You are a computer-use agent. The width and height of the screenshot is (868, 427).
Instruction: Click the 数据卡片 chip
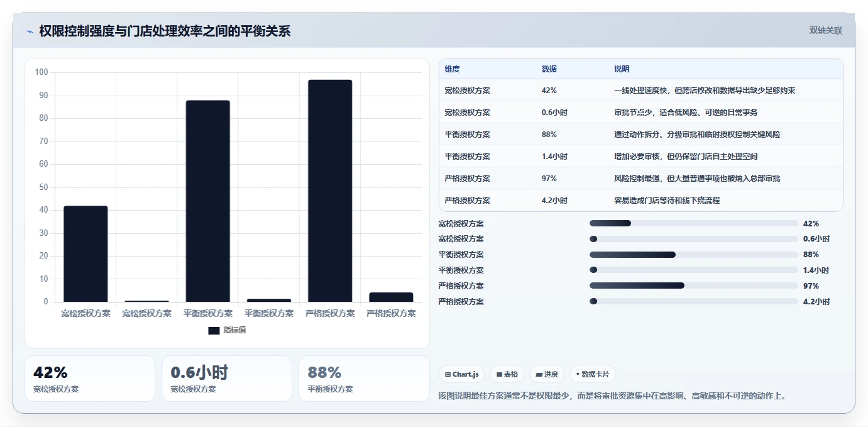(593, 374)
